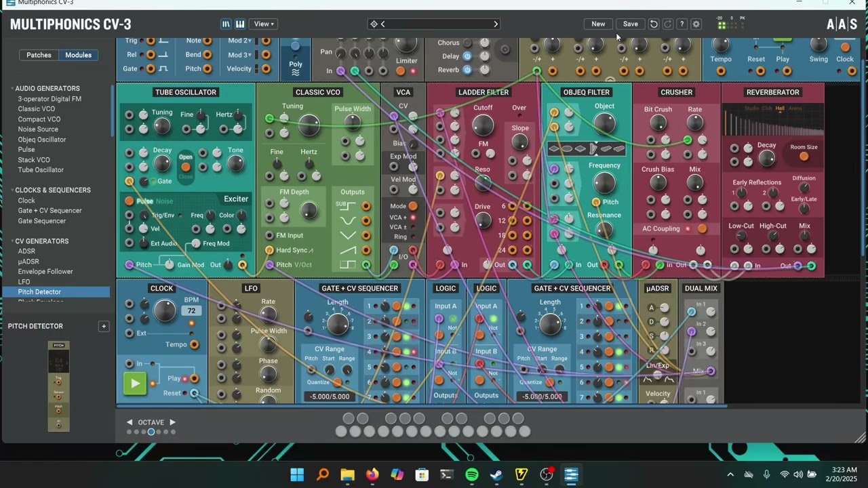Screen dimensions: 868x488
Task: Click the redo icon in header
Action: click(668, 24)
